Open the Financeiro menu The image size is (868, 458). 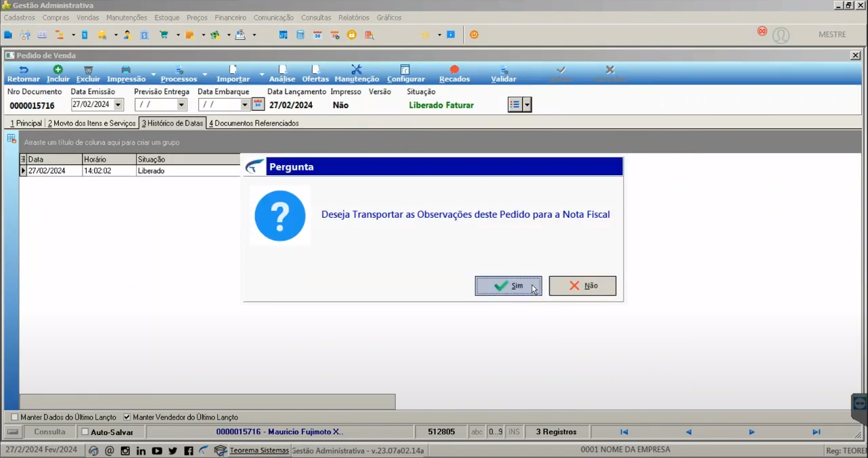[x=231, y=18]
